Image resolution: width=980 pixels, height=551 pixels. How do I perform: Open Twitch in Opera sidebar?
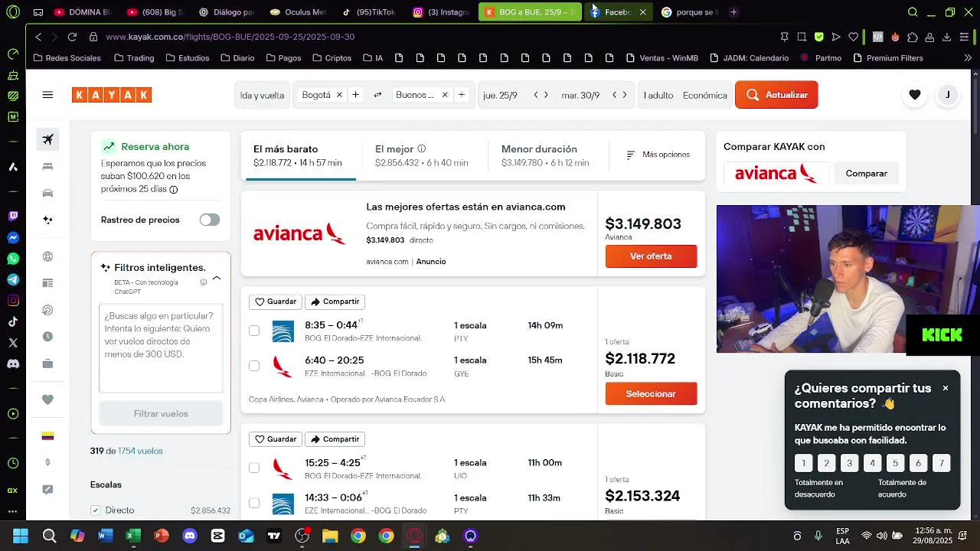click(x=13, y=217)
